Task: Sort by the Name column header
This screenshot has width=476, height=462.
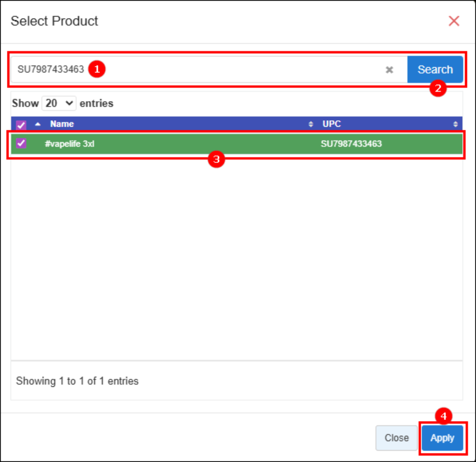Action: 62,124
